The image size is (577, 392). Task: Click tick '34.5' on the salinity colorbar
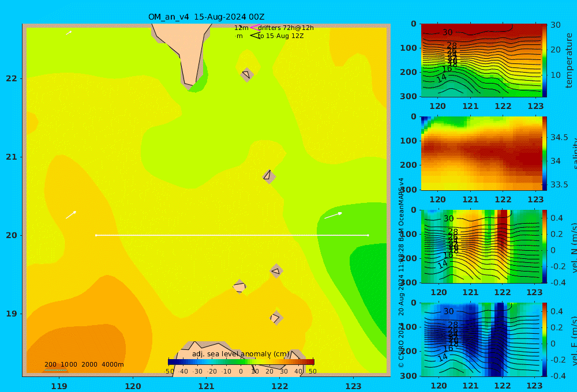559,137
